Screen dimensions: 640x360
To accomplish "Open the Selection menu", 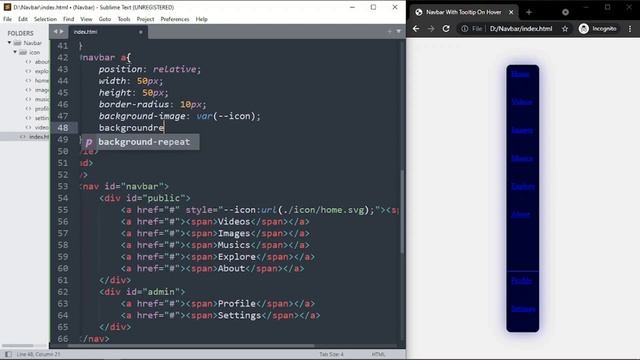I will pyautogui.click(x=45, y=19).
